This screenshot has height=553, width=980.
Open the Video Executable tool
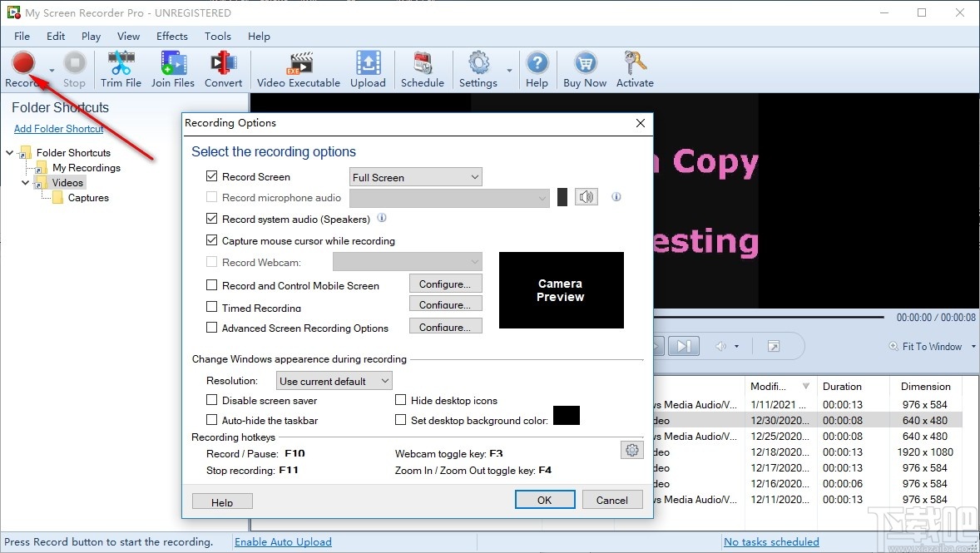(x=297, y=68)
